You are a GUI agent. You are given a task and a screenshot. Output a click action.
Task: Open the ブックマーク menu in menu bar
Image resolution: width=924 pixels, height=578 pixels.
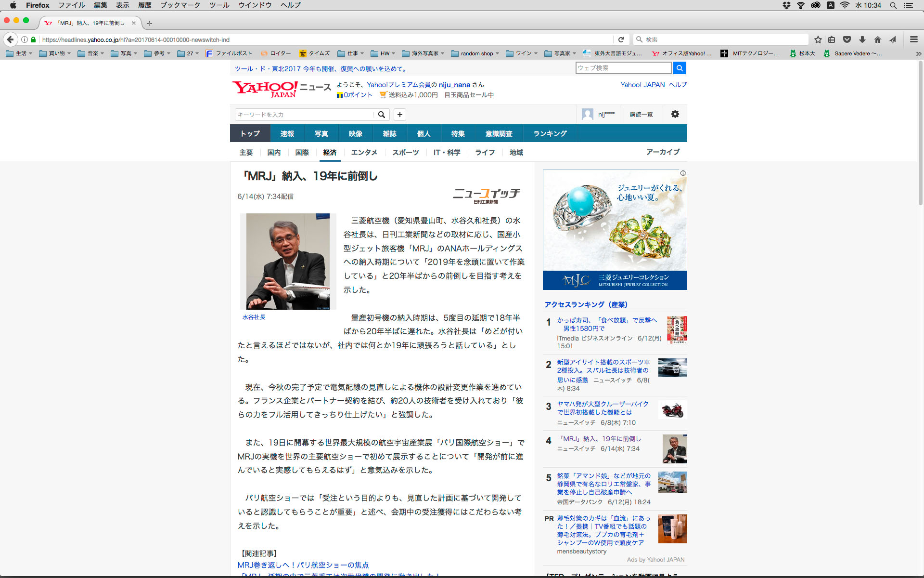180,5
